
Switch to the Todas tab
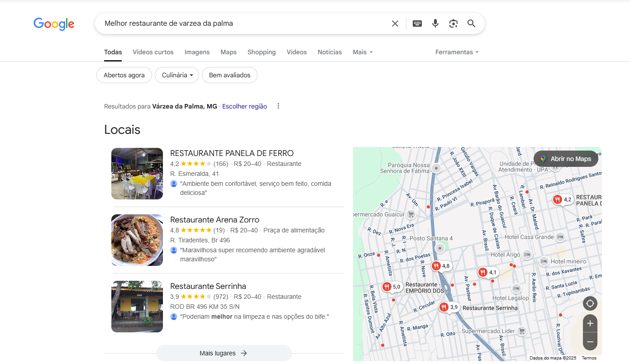click(113, 52)
